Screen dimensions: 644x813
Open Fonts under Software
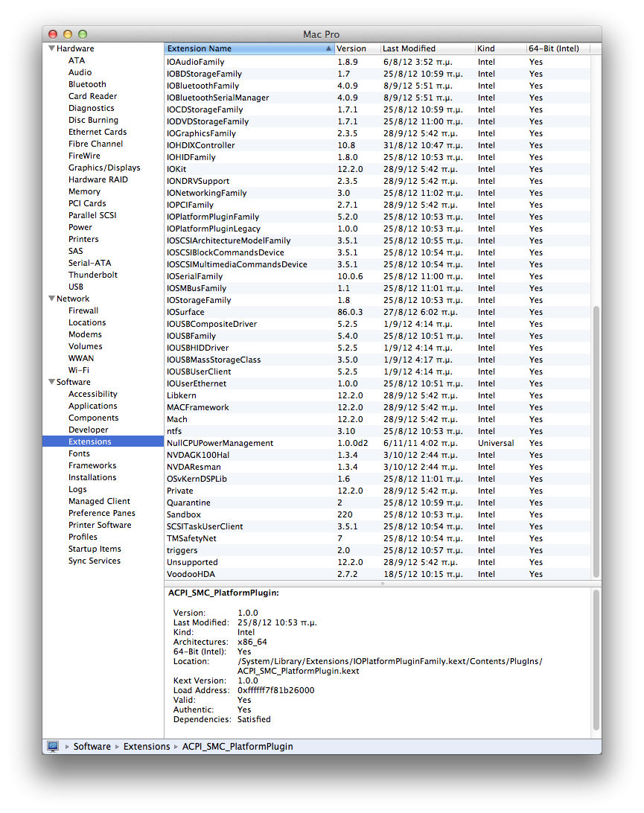point(80,453)
